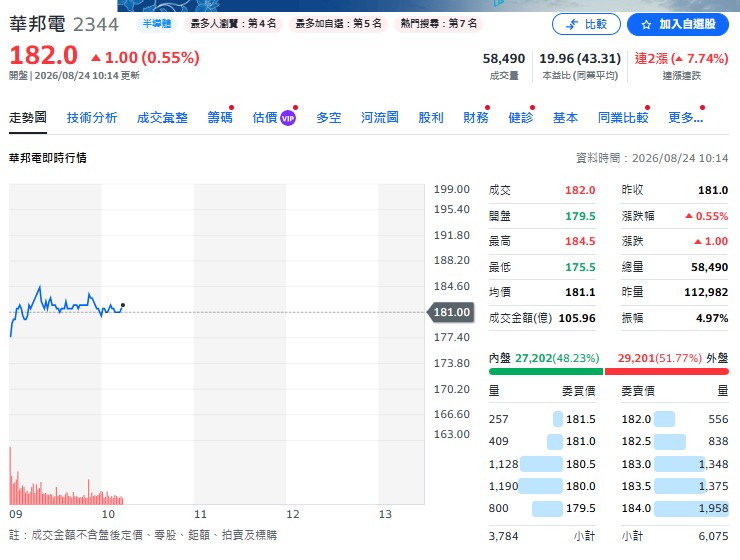Viewport: 740px width, 560px height.
Task: Click the 內盤 27,202 (48.23%) value
Action: (x=557, y=358)
